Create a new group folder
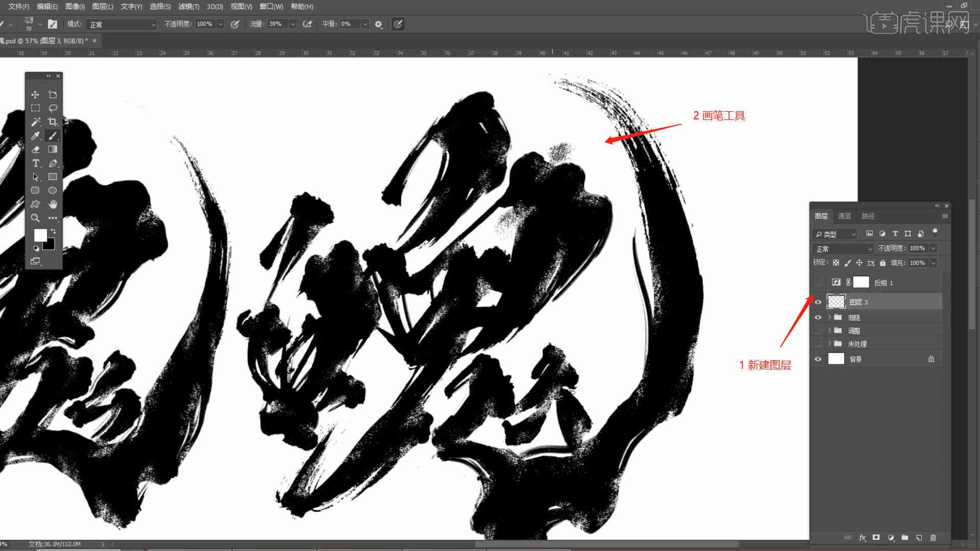980x551 pixels. (905, 538)
